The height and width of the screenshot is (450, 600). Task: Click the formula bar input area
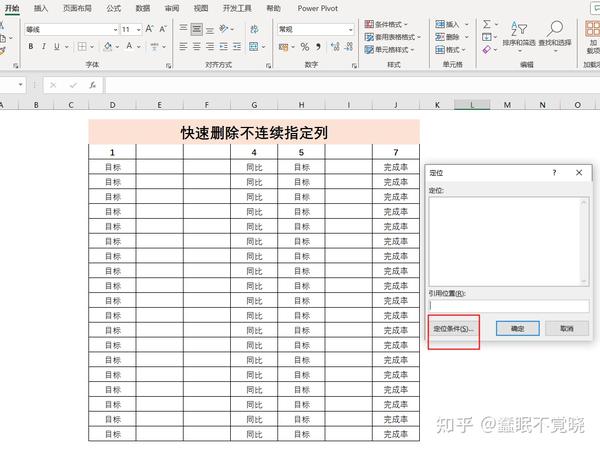click(x=352, y=85)
